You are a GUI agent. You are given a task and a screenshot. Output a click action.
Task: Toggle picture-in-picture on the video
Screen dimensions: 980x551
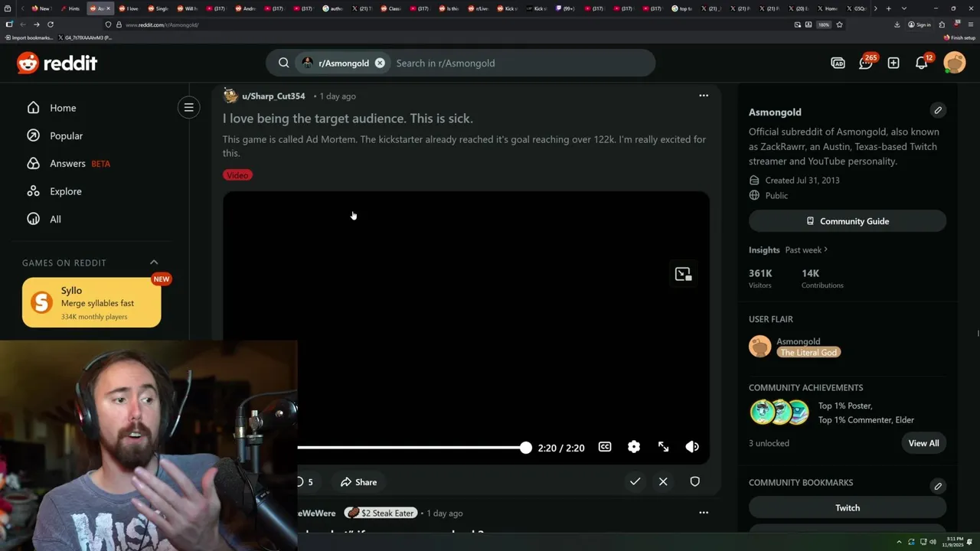point(683,274)
